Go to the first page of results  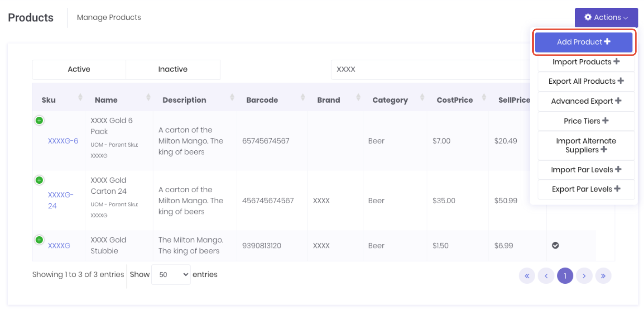[x=527, y=276]
